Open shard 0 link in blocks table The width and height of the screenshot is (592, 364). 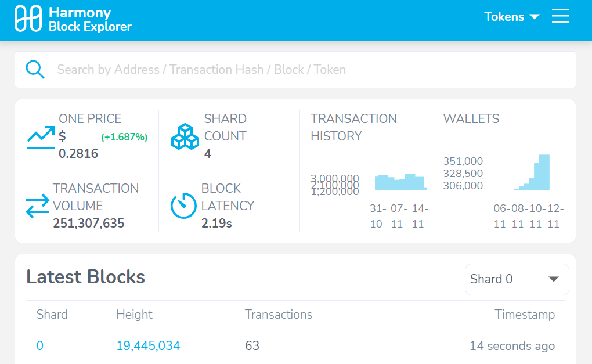click(39, 346)
